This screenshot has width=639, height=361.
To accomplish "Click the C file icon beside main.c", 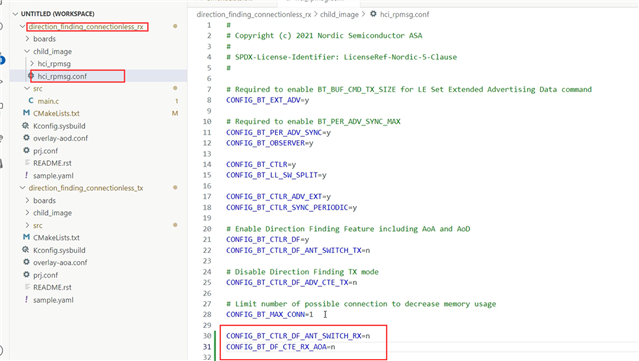I will click(31, 101).
